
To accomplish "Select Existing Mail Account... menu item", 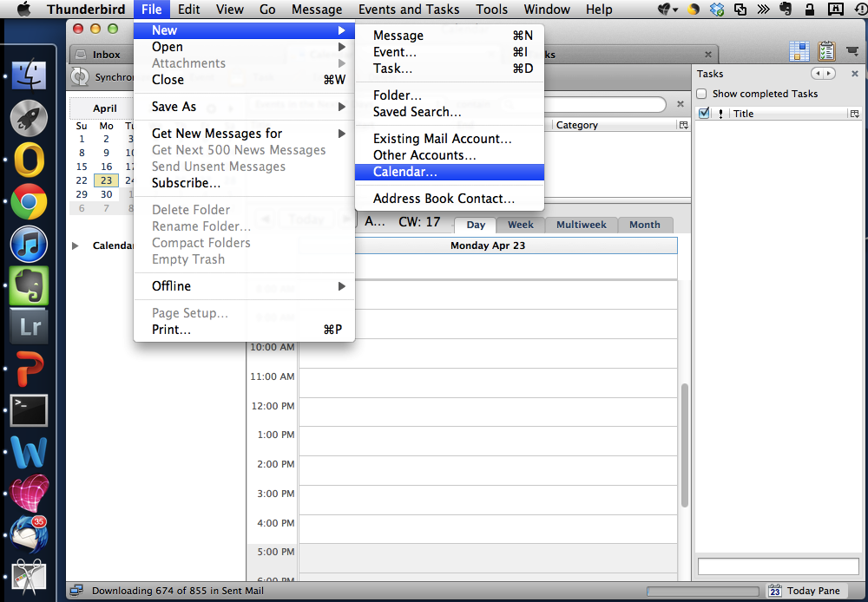I will (x=450, y=139).
